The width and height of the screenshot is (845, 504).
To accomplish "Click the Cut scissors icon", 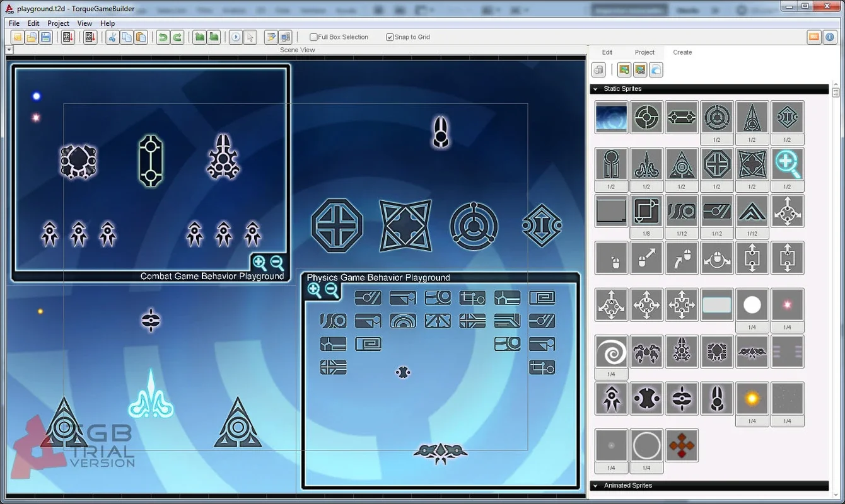I will [x=112, y=37].
